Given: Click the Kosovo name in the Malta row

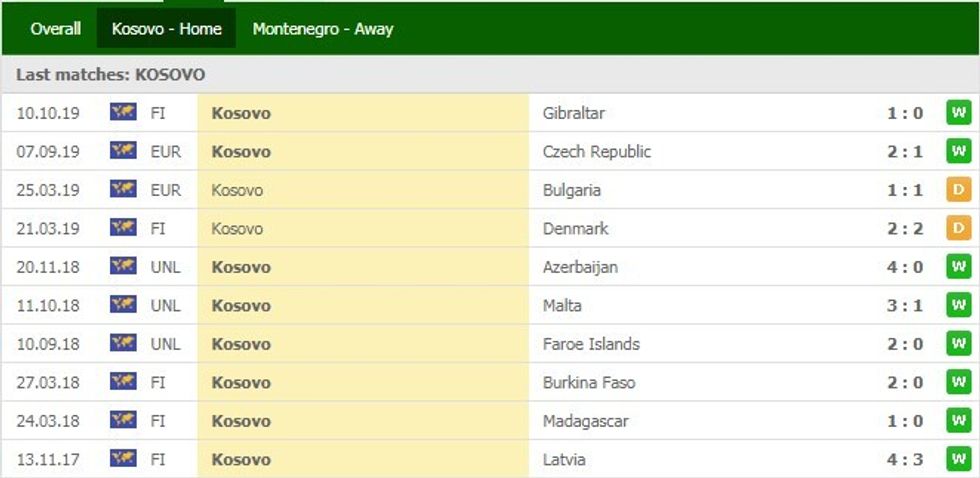Looking at the screenshot, I should tap(241, 306).
